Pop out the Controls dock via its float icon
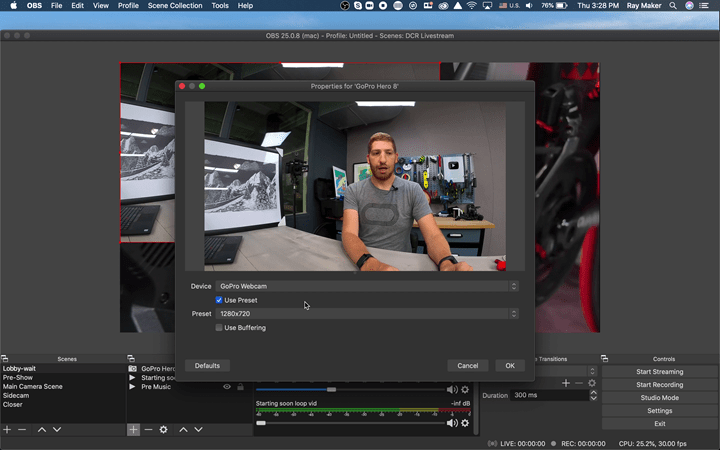The image size is (720, 450). 604,358
